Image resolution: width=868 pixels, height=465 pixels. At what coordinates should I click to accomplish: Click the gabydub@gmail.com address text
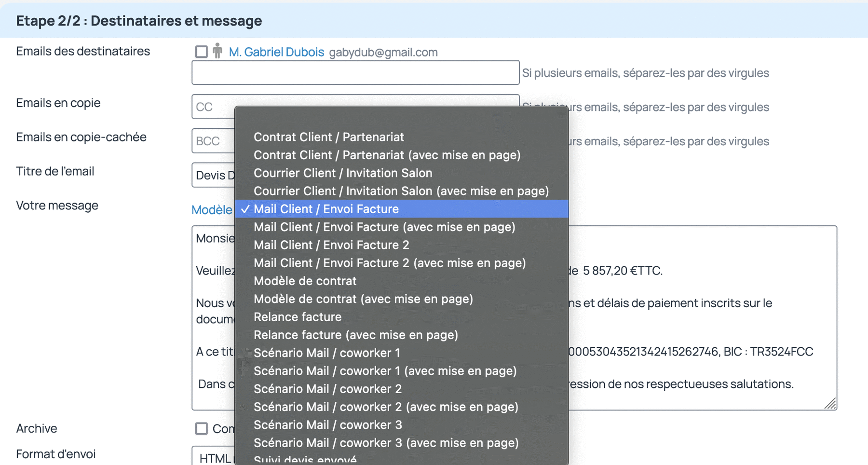[x=383, y=52]
